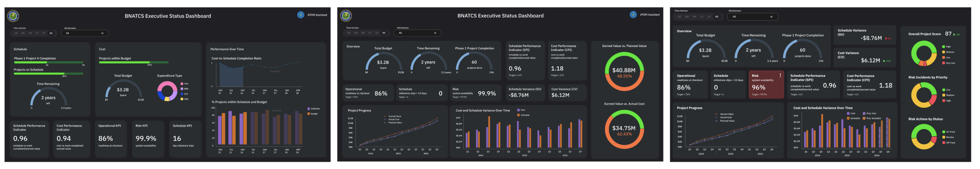Click the Budget legend swatch in the left dashboard bar chart

click(308, 114)
